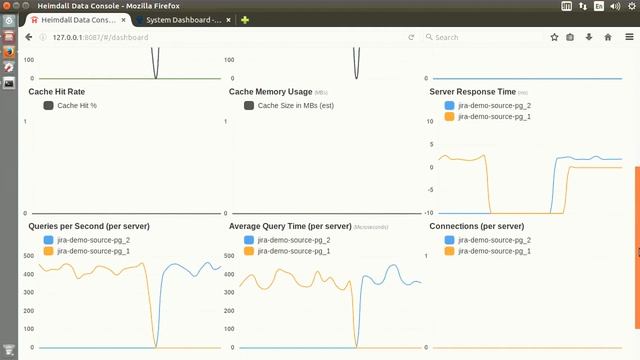The height and width of the screenshot is (360, 640).
Task: Toggle blue jira-demo-source-pg_2 swatch in Server Response Time
Action: 449,105
